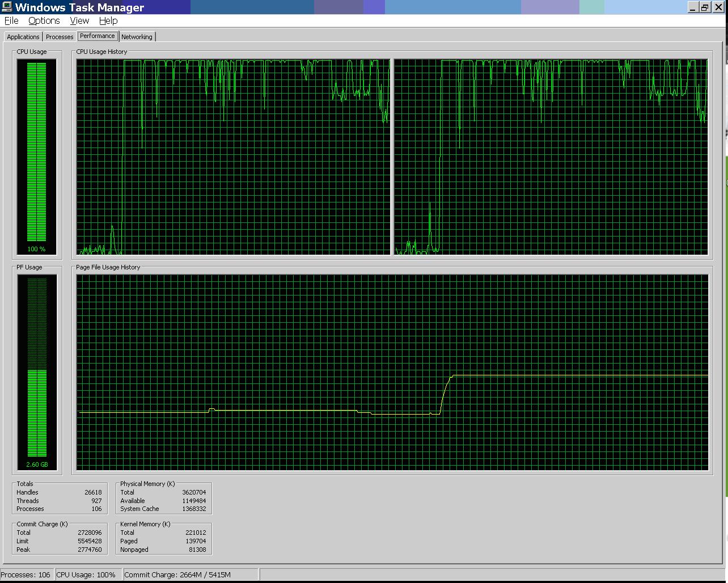Click the Commit Charge Peak value 2774760
Screen dimensions: 728x583
(90, 550)
